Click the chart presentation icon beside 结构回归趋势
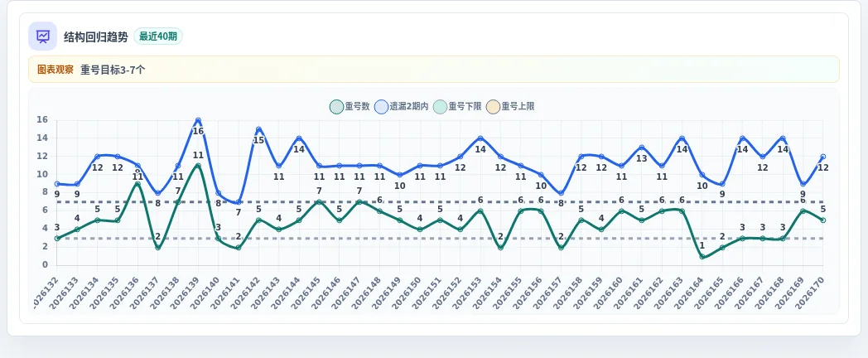This screenshot has height=358, width=868. point(42,36)
